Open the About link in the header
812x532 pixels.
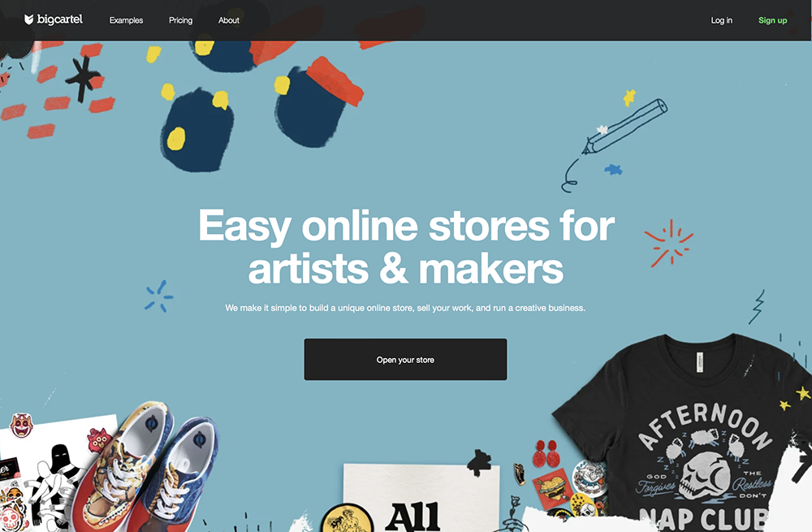(x=228, y=20)
